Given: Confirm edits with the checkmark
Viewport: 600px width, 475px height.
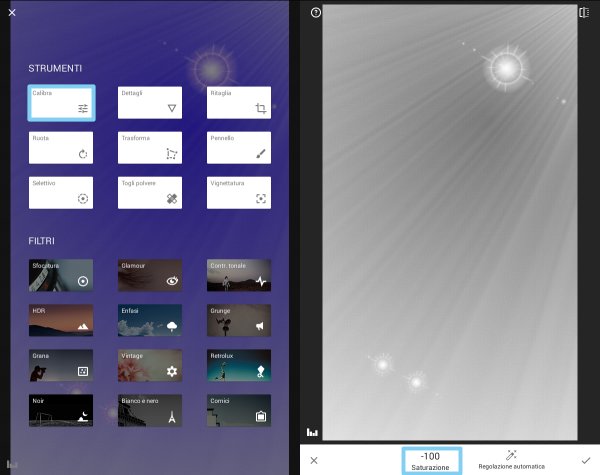Looking at the screenshot, I should pos(585,460).
